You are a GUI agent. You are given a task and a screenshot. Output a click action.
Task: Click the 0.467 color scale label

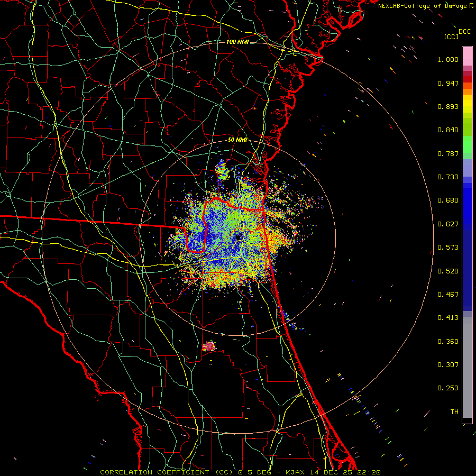tap(448, 295)
